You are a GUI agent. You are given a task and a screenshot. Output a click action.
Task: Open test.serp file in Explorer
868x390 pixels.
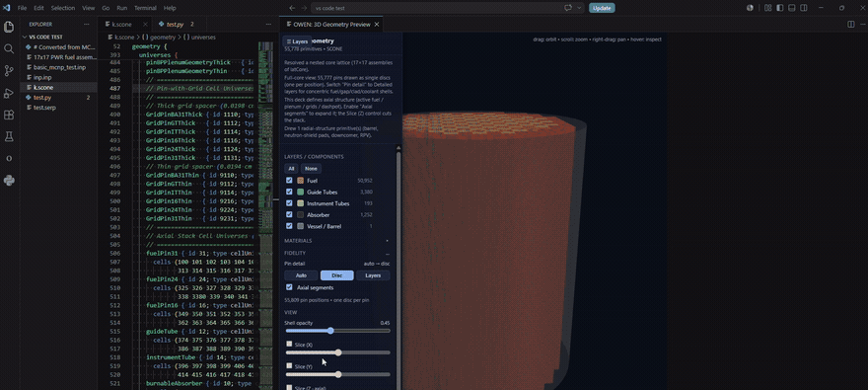tap(44, 108)
